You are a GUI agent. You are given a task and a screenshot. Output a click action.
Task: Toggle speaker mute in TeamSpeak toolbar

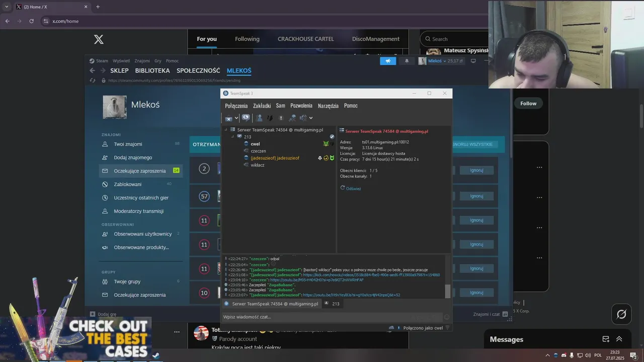point(303,118)
